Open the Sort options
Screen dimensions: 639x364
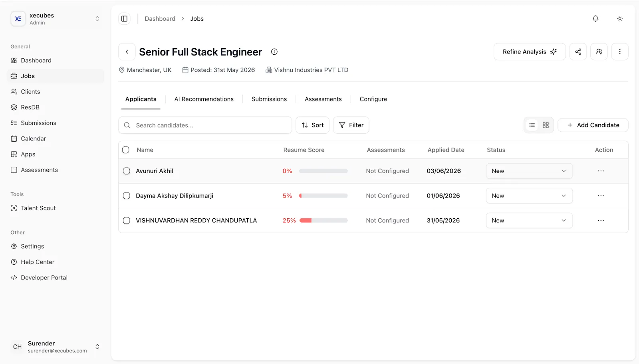312,125
